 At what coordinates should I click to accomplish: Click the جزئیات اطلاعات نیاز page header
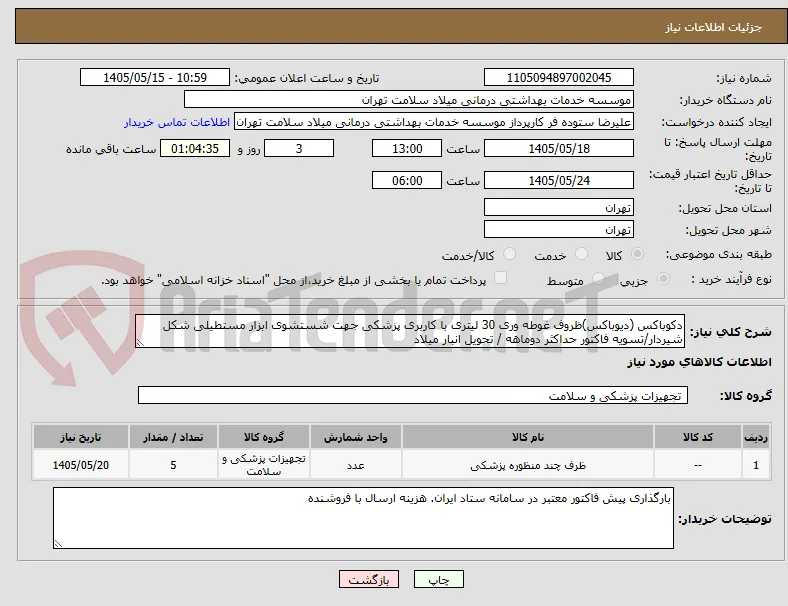714,27
